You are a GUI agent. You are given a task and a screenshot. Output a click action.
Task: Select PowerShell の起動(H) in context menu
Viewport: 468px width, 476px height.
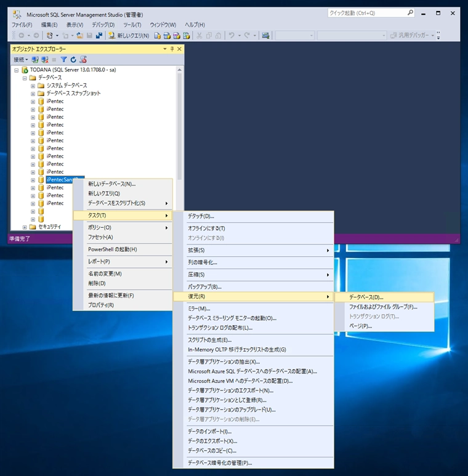pos(123,249)
